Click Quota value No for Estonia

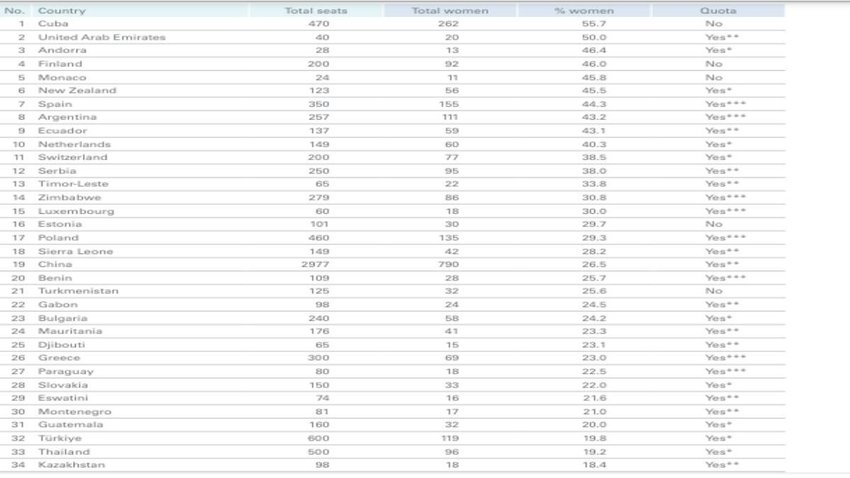click(714, 223)
